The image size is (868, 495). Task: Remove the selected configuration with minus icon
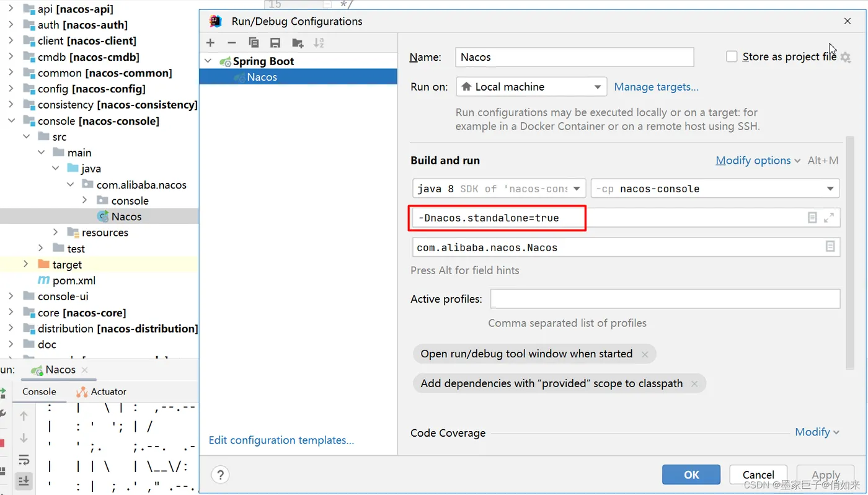pyautogui.click(x=232, y=43)
